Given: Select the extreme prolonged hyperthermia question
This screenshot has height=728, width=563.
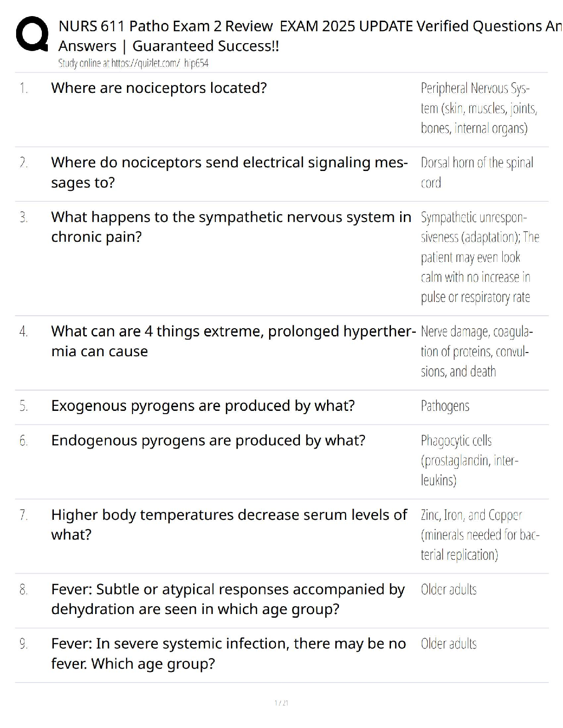Looking at the screenshot, I should click(233, 341).
